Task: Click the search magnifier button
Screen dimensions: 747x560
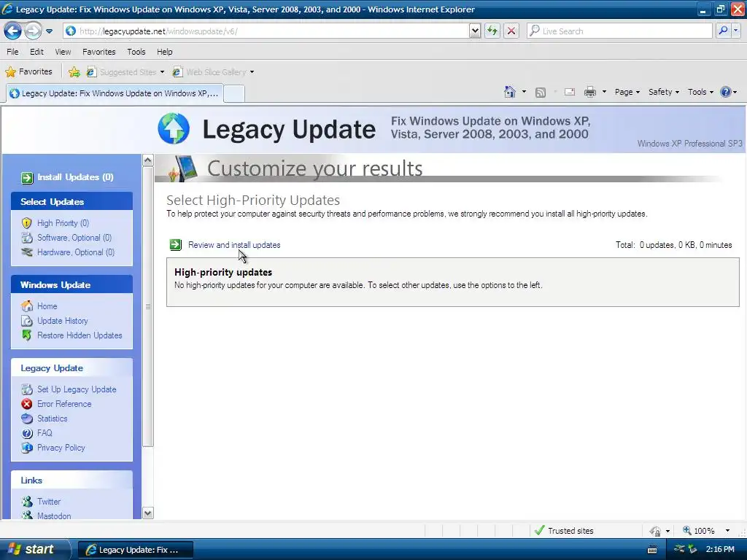Action: (723, 31)
